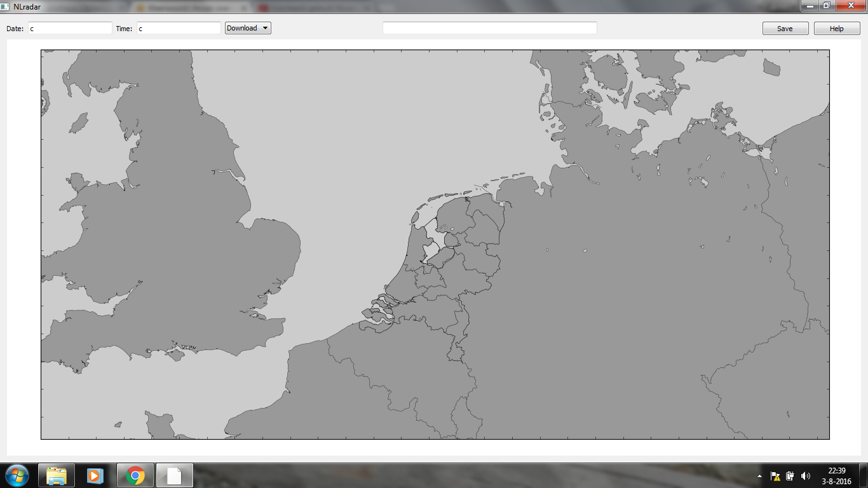Image resolution: width=868 pixels, height=488 pixels.
Task: Open Help
Action: tap(837, 29)
